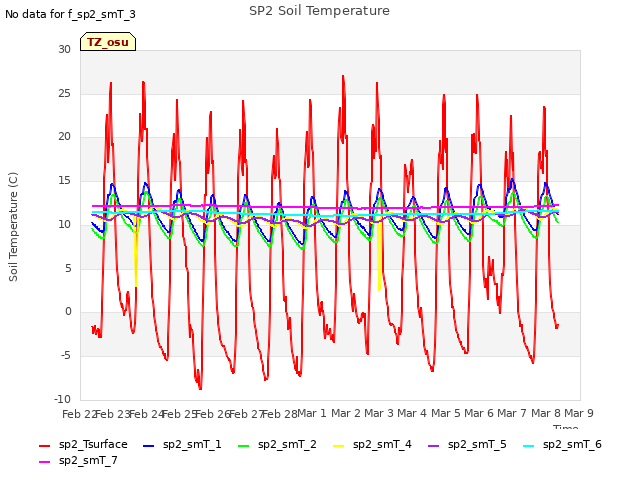Click the Soil Temperature (C) axis label
The height and width of the screenshot is (480, 640).
click(x=13, y=227)
